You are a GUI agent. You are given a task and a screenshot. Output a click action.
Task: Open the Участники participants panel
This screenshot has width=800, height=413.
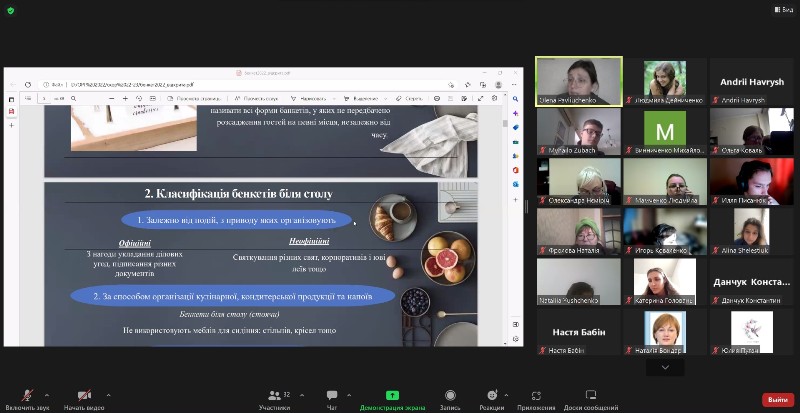pos(274,398)
